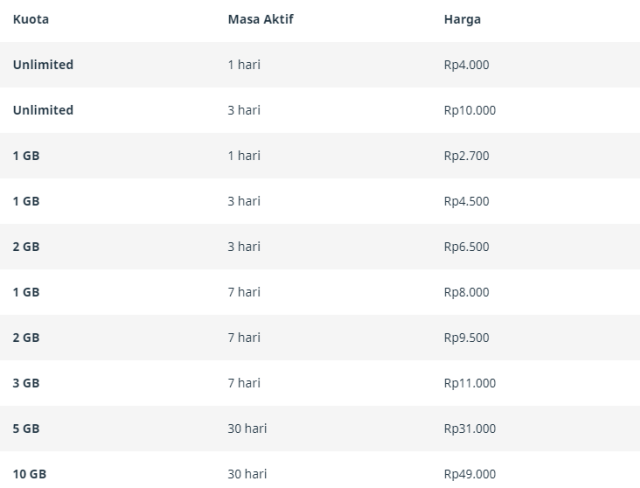This screenshot has height=488, width=640.
Task: Click the Rp4.500 price
Action: (467, 201)
